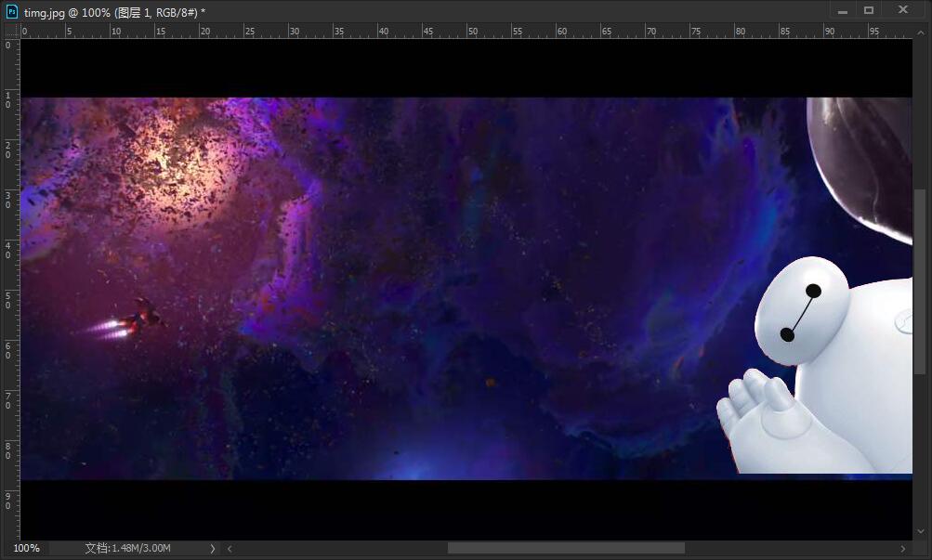The width and height of the screenshot is (932, 560).
Task: Open the status bar info arrow menu
Action: (x=212, y=549)
